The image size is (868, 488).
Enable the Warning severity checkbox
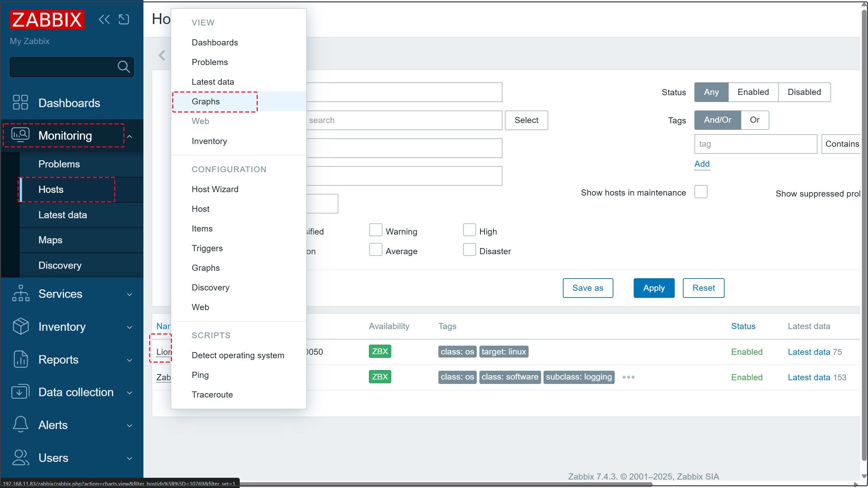[375, 230]
